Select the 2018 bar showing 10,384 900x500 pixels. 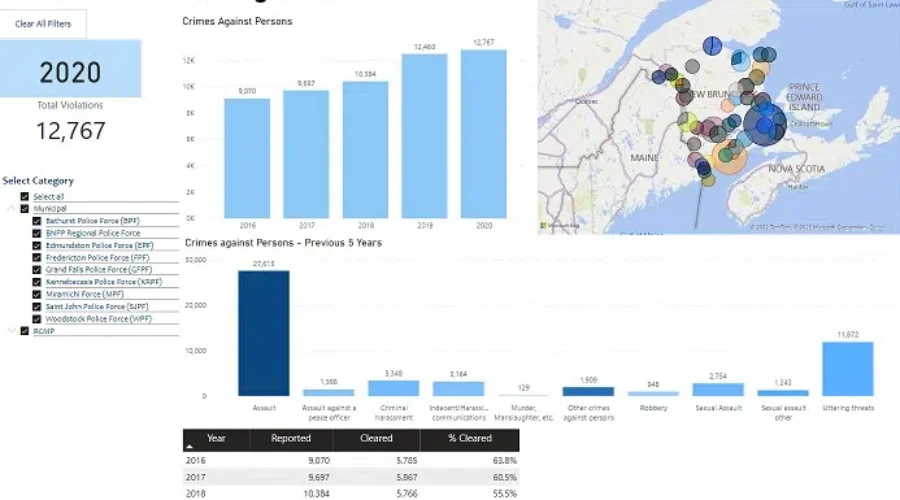(x=366, y=149)
